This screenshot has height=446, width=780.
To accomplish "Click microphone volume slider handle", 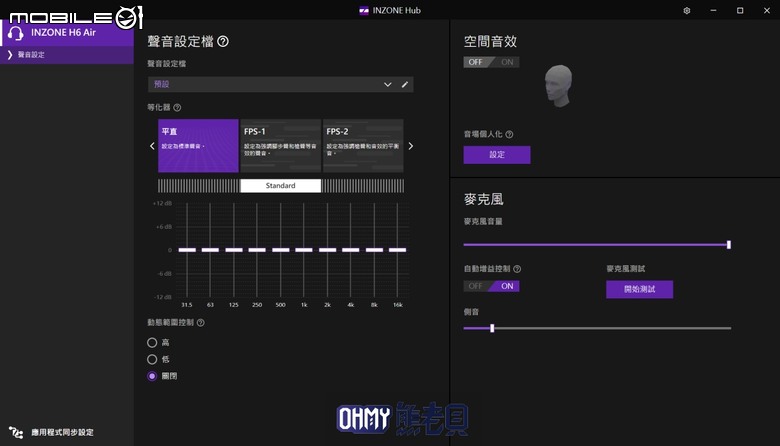I will tap(729, 245).
